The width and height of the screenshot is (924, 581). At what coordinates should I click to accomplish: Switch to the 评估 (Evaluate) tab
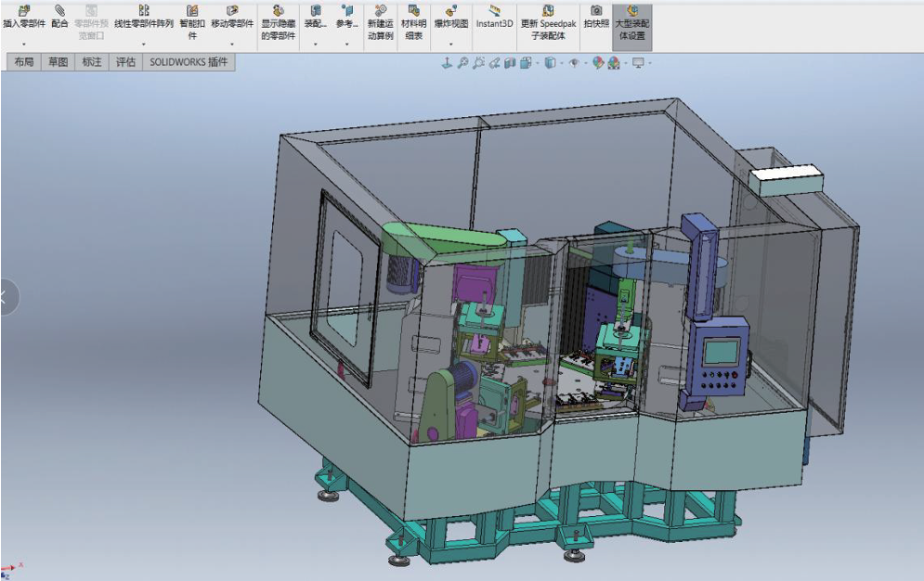(125, 62)
